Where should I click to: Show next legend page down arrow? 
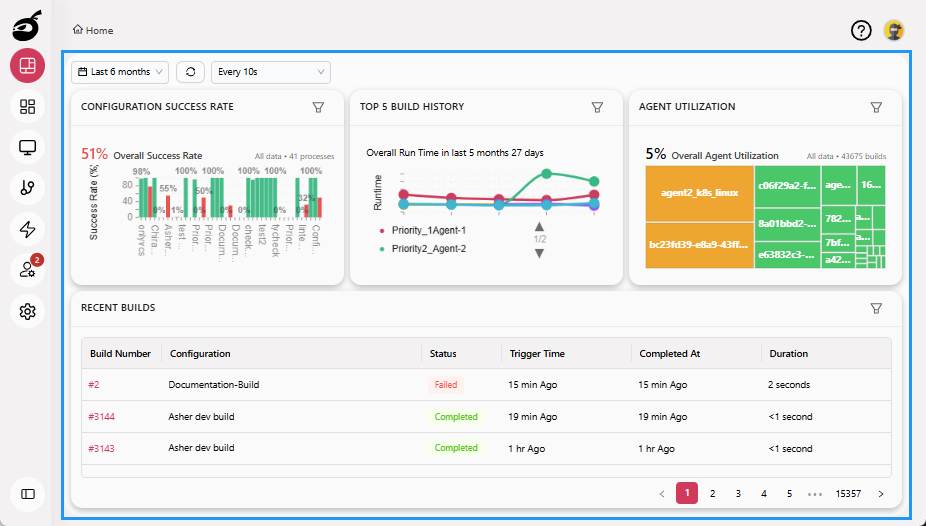click(539, 253)
